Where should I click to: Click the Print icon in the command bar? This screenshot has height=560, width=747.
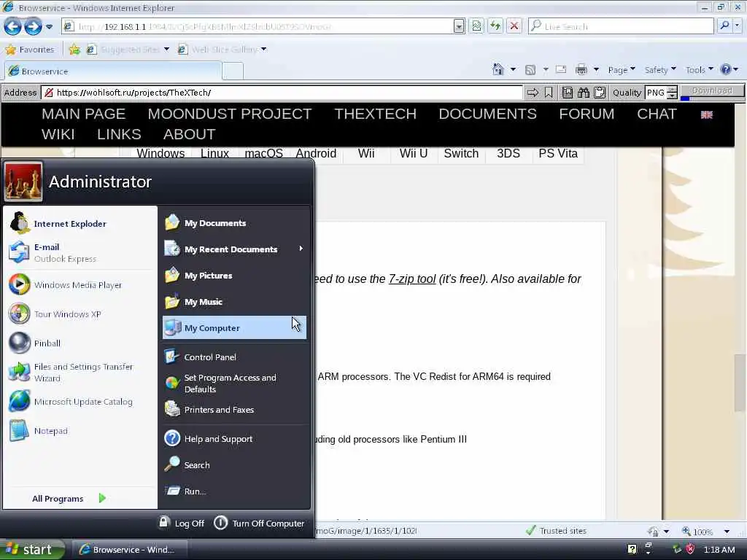tap(581, 70)
